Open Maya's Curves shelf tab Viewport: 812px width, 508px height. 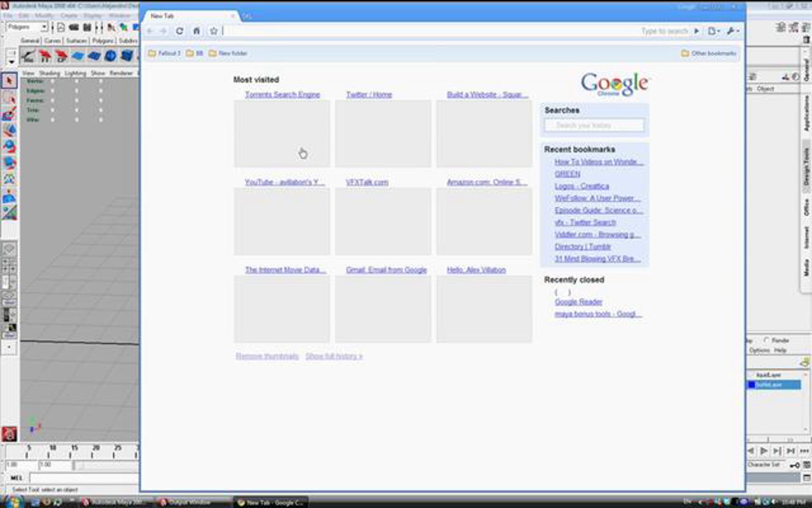coord(52,41)
